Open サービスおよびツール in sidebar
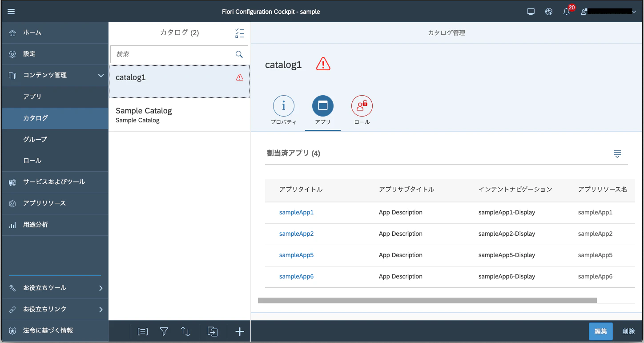Screen dimensions: 644x343 (55, 182)
